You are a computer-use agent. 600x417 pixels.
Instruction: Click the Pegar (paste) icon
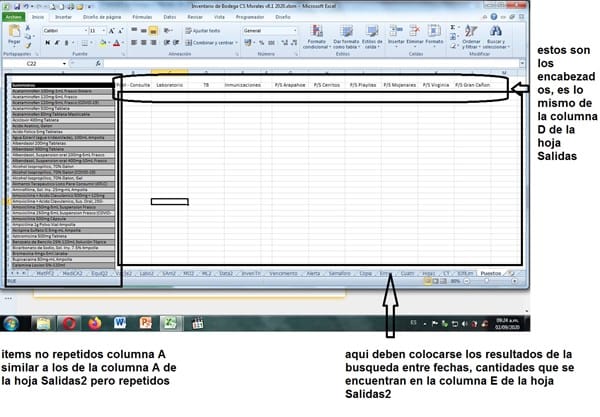pos(15,31)
